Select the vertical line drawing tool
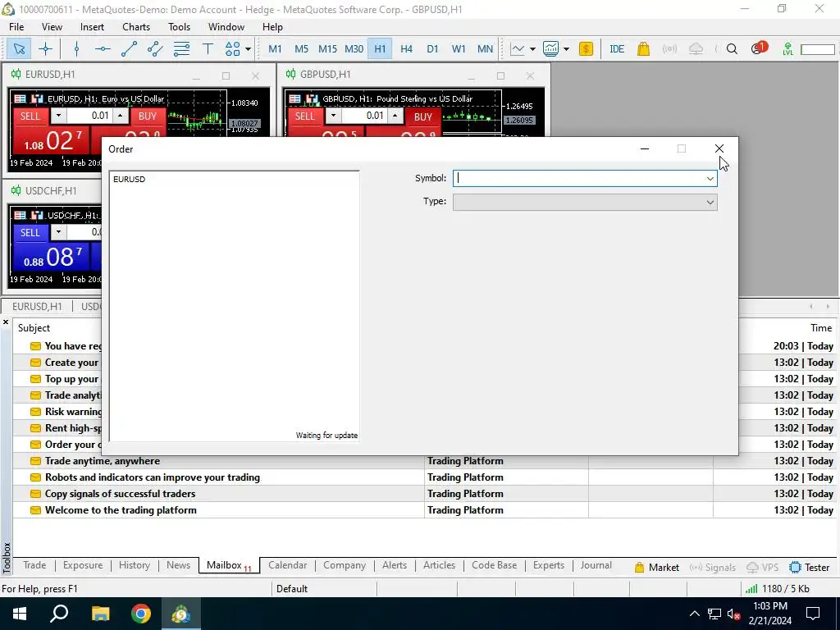 [x=76, y=48]
